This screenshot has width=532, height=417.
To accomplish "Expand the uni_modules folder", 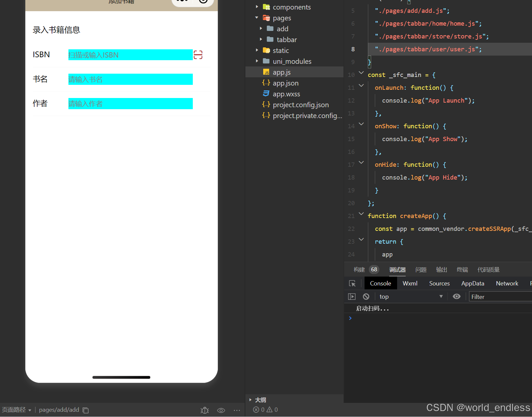I will tap(257, 61).
